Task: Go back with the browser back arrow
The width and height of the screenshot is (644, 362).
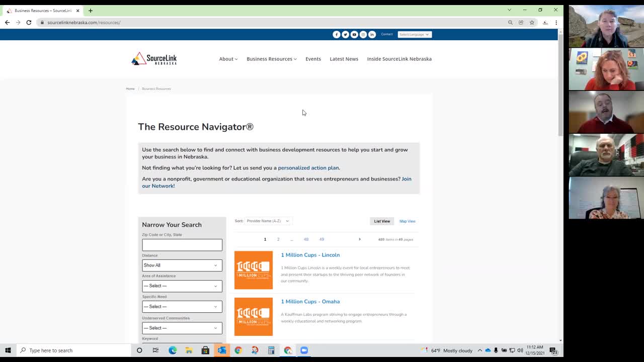Action: (x=7, y=22)
